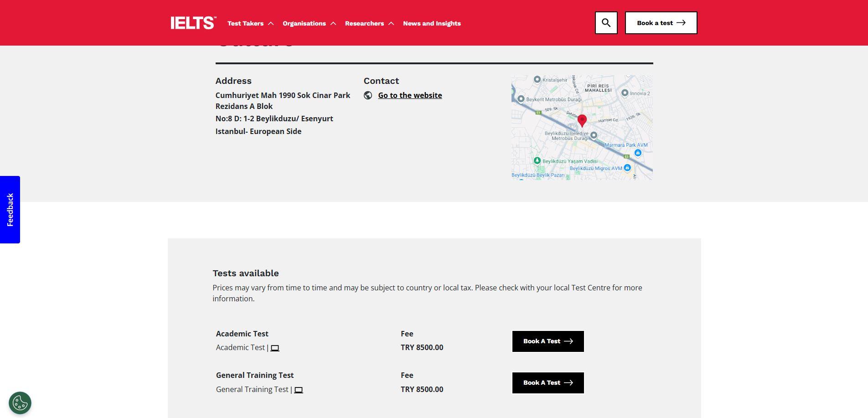Click the No:8 D: 1-2 Beylikduzu/ Esenyurt line

click(x=274, y=119)
